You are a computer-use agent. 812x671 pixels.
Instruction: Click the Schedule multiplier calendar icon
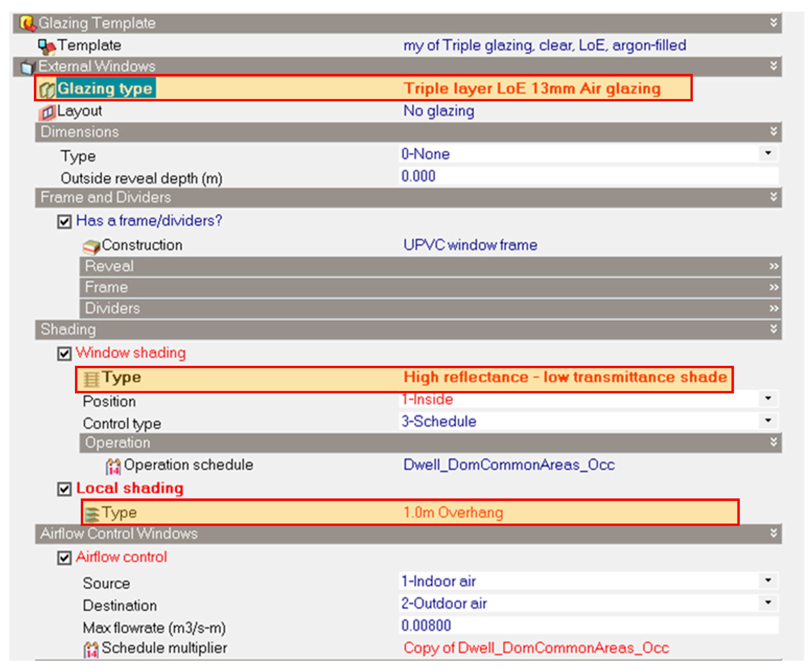point(91,649)
